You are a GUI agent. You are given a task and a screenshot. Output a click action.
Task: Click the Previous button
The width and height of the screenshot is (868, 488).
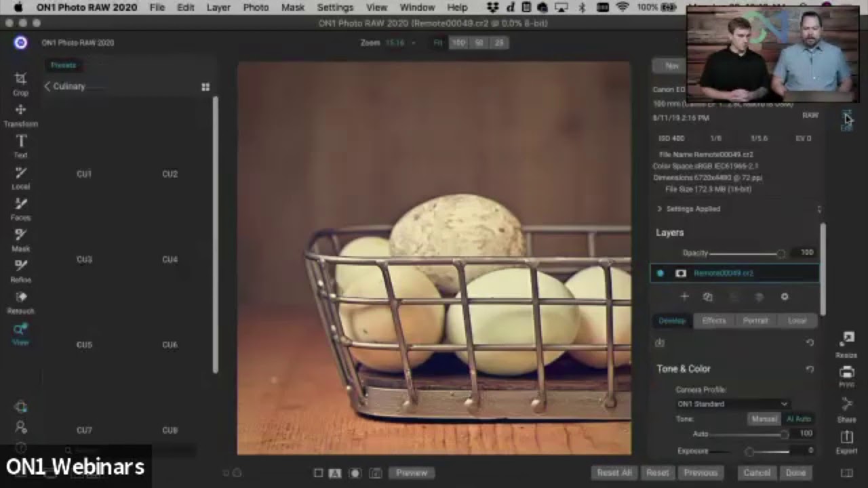point(700,473)
